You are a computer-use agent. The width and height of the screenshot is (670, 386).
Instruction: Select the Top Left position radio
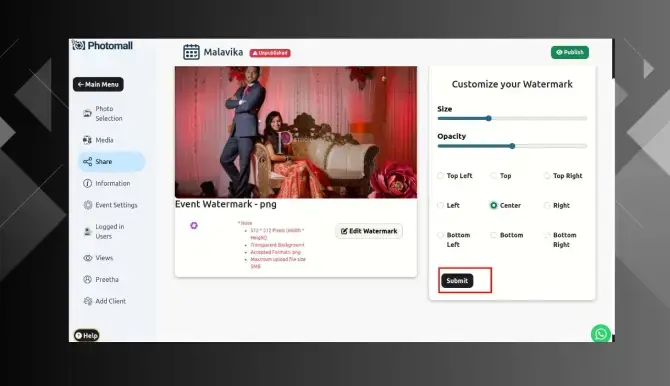pos(440,176)
